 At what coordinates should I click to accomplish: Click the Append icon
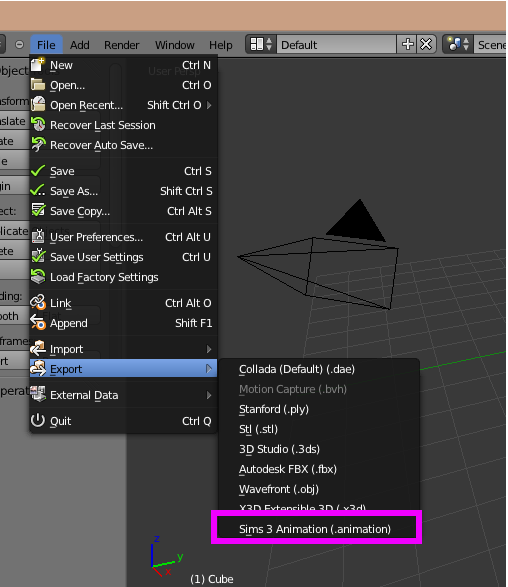(x=38, y=323)
